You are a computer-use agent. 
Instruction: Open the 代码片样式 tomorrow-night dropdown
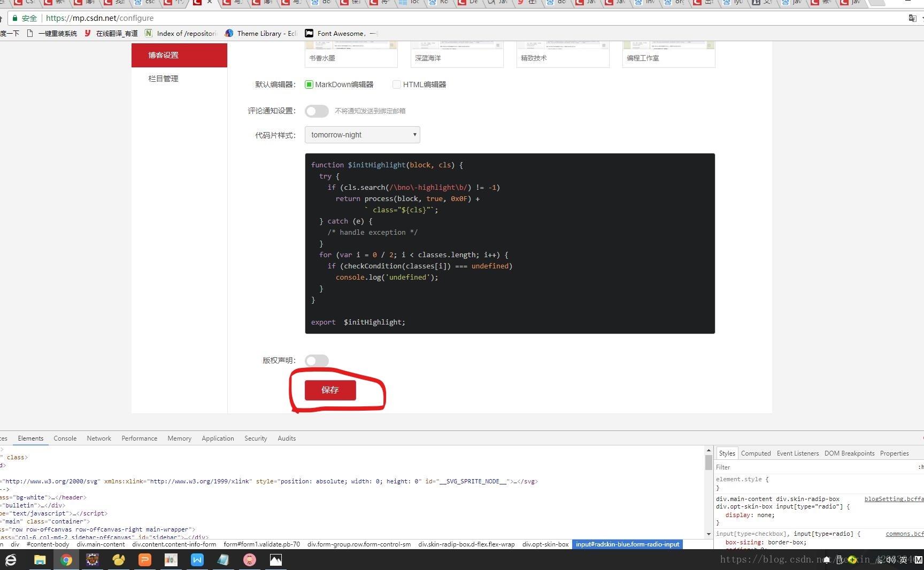point(363,135)
